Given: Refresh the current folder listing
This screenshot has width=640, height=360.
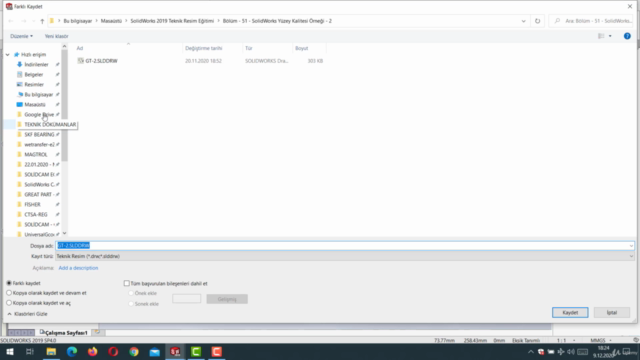Looking at the screenshot, I should (x=537, y=21).
